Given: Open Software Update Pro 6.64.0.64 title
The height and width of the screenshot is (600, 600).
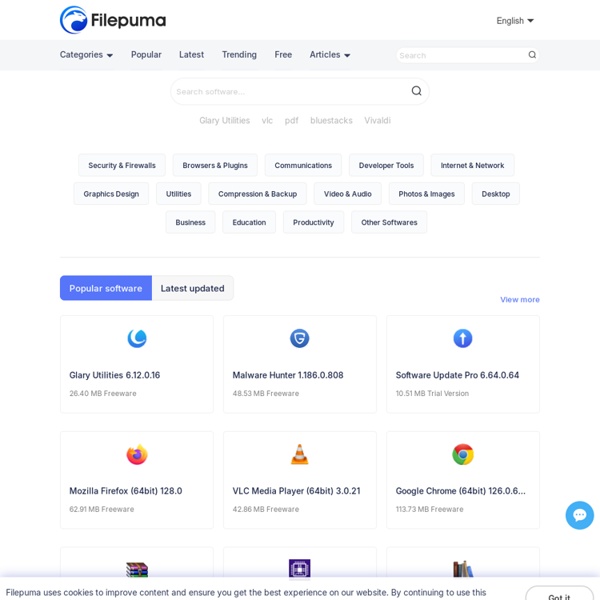Looking at the screenshot, I should [x=457, y=375].
